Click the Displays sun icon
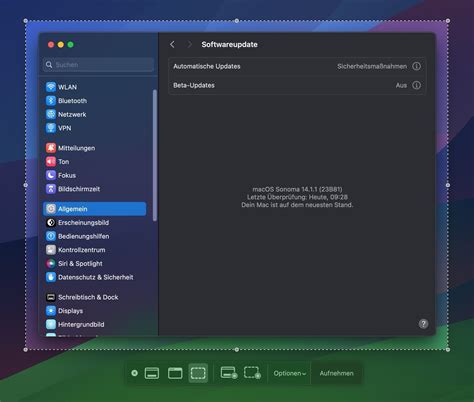The image size is (474, 402). point(51,311)
